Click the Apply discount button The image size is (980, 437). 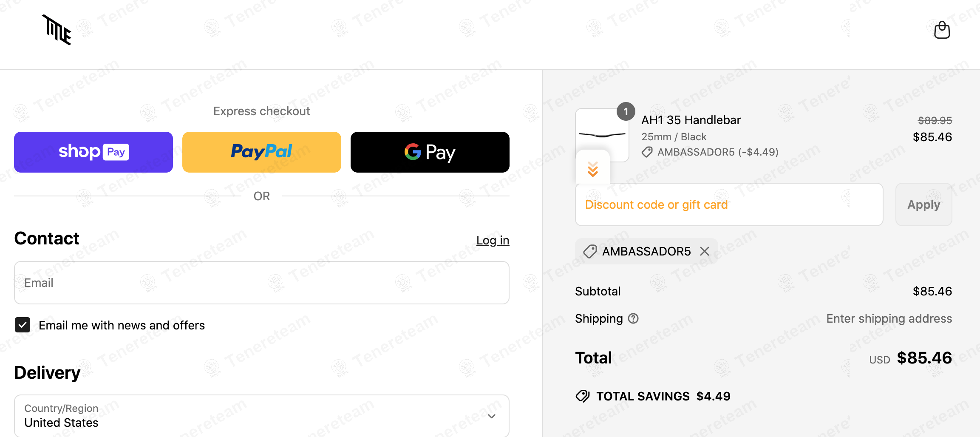pyautogui.click(x=923, y=204)
